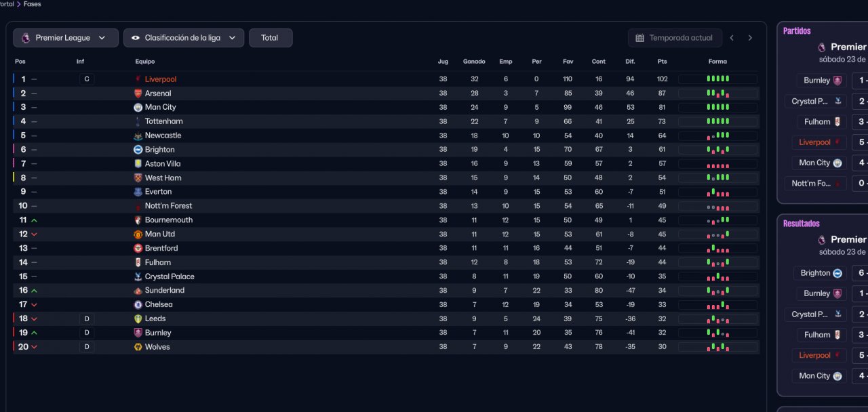Open the Tottenham team link
The height and width of the screenshot is (412, 868).
163,121
